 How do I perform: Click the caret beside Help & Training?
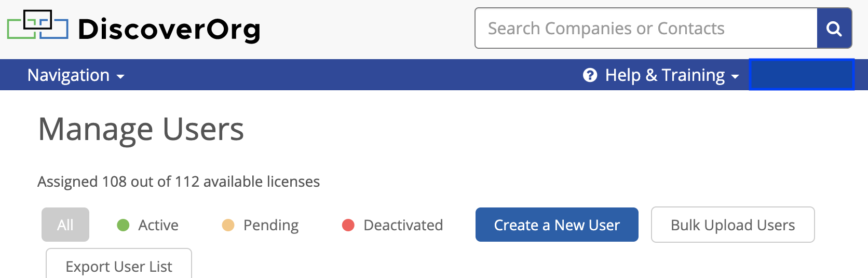tap(735, 77)
